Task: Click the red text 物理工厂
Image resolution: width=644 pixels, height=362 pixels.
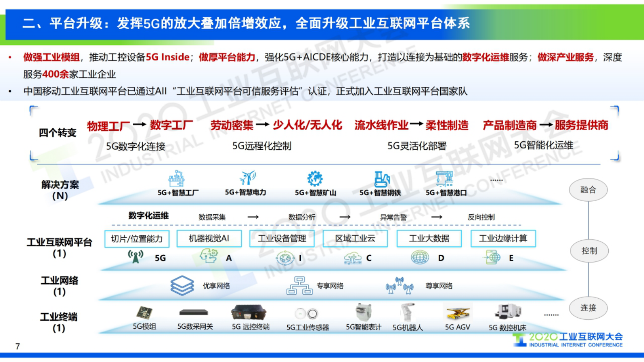Action: pyautogui.click(x=109, y=126)
